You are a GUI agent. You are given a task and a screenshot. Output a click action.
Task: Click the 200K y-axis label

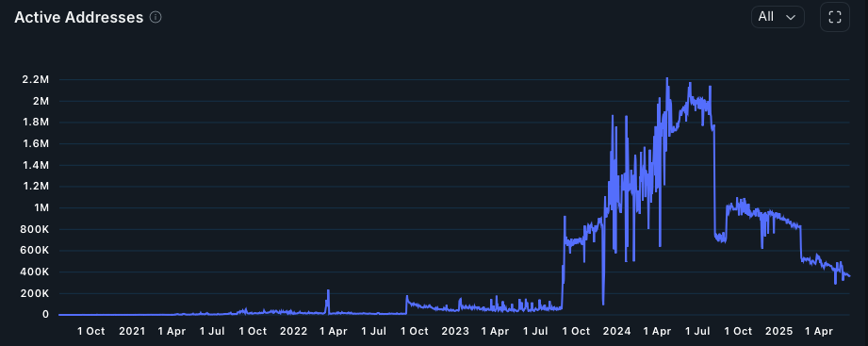(x=36, y=293)
